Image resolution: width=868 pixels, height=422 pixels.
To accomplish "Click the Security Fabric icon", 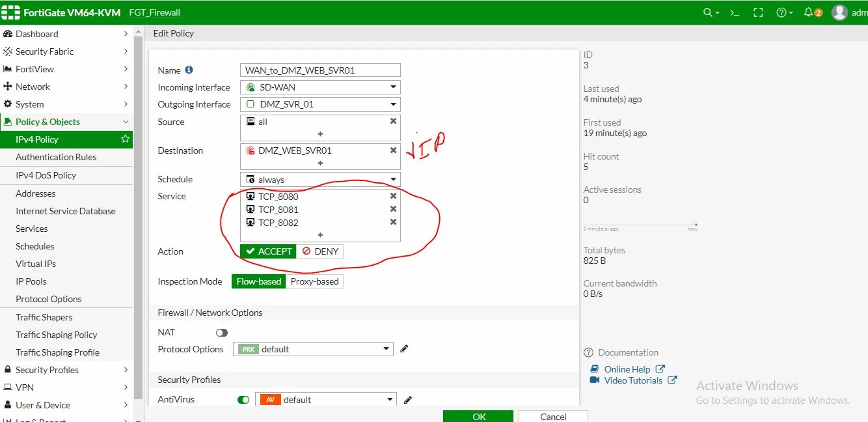I will pyautogui.click(x=8, y=51).
